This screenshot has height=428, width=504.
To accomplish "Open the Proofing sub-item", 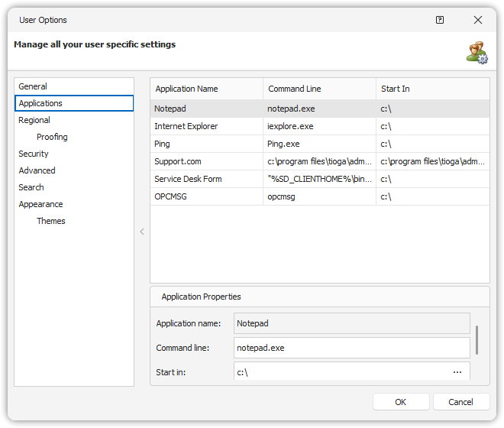I will 52,137.
